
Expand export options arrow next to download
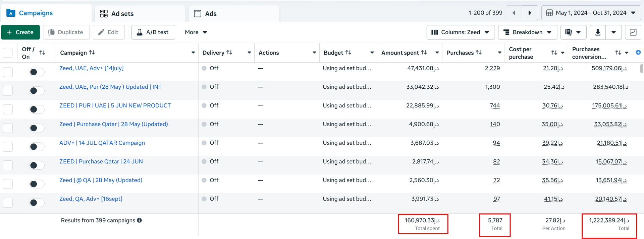(x=613, y=32)
